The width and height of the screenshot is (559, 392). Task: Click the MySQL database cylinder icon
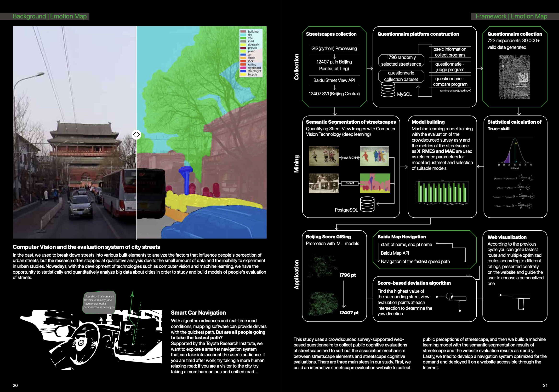point(388,89)
